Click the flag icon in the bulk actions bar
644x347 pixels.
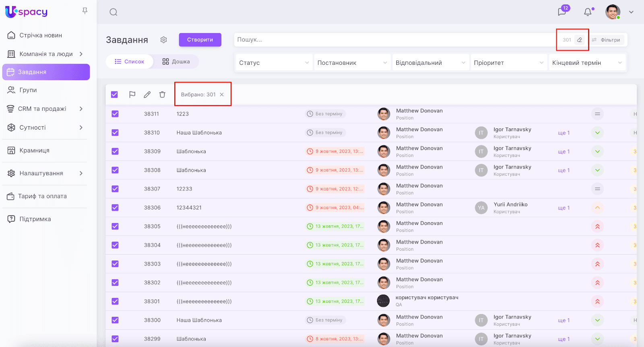coord(132,95)
